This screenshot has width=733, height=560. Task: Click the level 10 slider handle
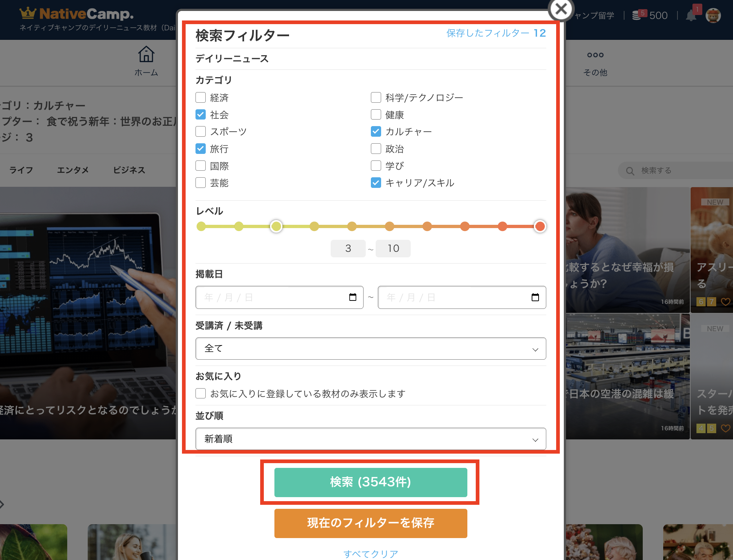tap(540, 226)
